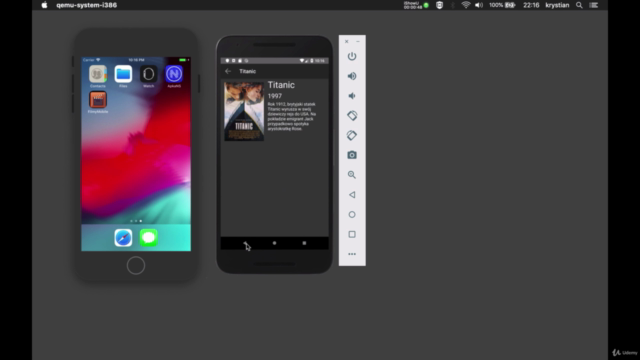Rotate emulator left
Screen dimensions: 640x360
click(352, 116)
